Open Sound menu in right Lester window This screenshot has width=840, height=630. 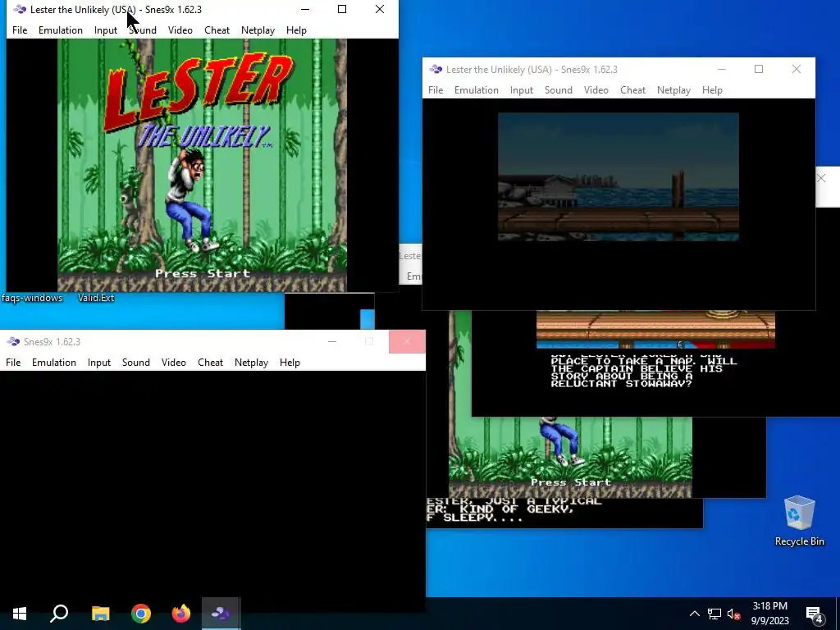(x=558, y=90)
